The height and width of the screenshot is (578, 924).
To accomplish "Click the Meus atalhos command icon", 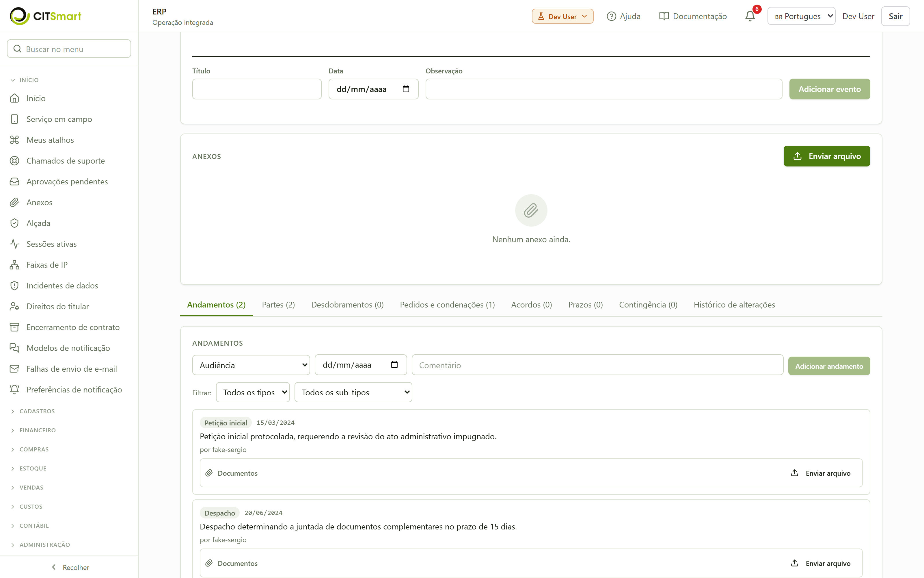I will click(x=14, y=140).
